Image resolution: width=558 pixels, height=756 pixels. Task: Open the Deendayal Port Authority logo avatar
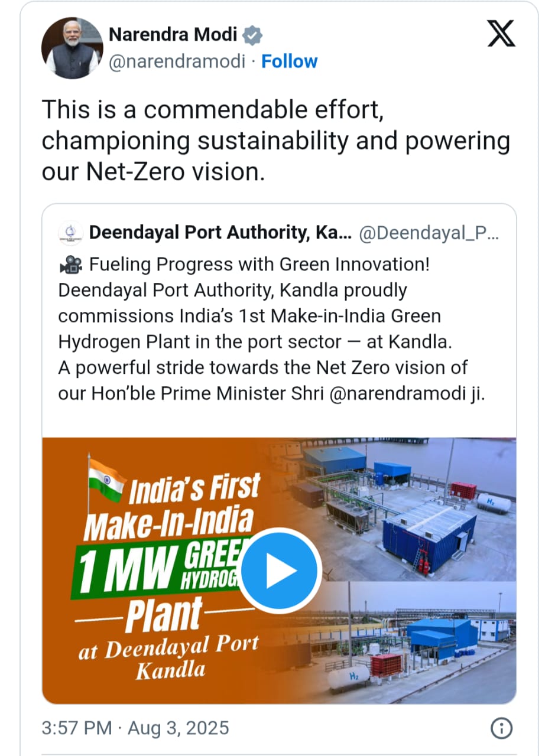click(x=70, y=233)
